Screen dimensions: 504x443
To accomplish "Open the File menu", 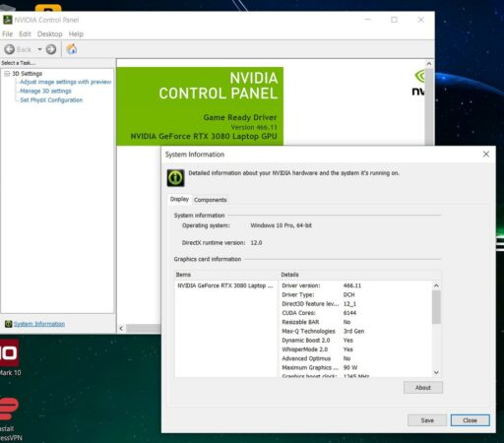I will 7,34.
